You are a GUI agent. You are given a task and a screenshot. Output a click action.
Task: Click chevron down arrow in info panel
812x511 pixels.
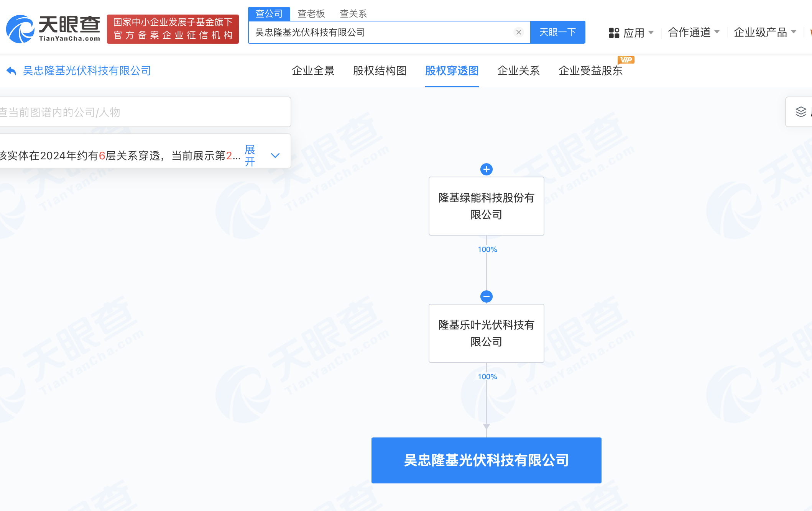275,156
